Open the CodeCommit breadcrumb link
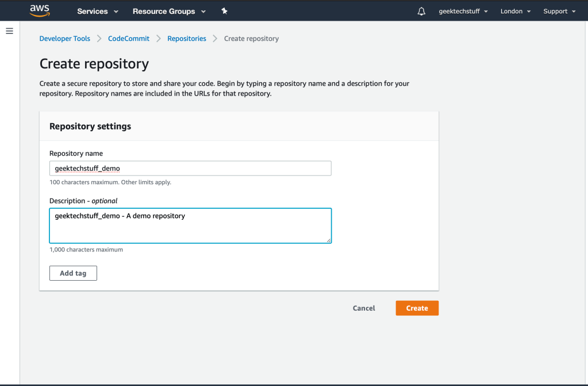The height and width of the screenshot is (386, 588). point(128,38)
